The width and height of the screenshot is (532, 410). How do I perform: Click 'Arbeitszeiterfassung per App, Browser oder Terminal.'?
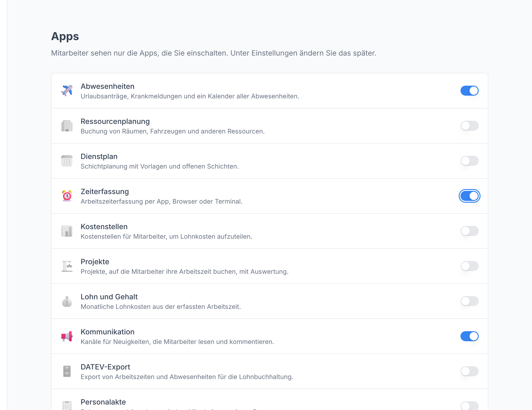pos(161,201)
